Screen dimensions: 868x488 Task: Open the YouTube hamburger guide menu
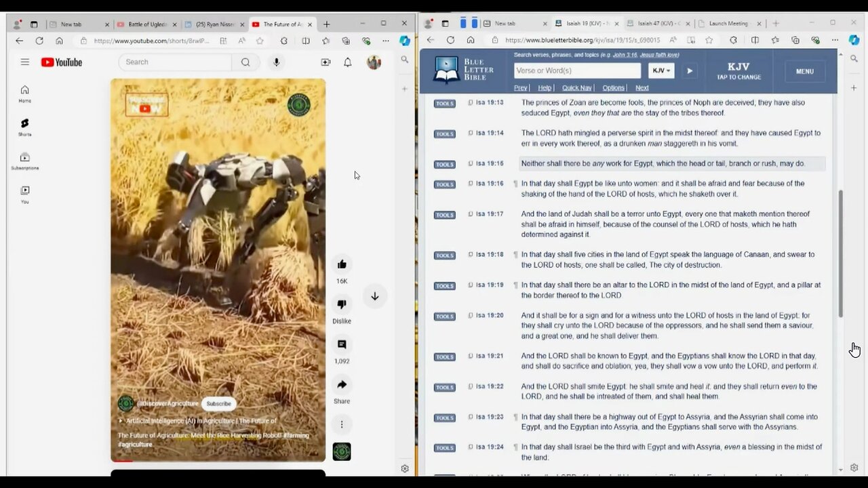click(24, 62)
